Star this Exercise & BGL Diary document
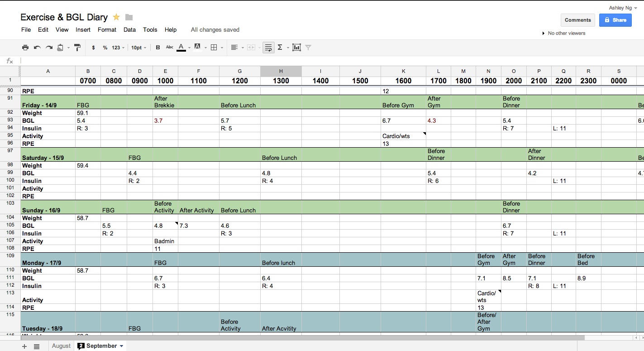Screen dimensions: 644x351 116,17
